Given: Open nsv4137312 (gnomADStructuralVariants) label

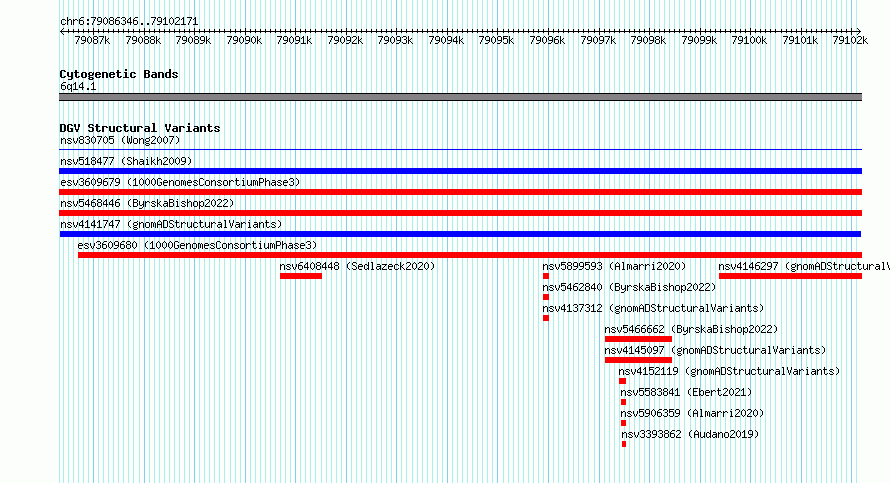Looking at the screenshot, I should [x=653, y=308].
